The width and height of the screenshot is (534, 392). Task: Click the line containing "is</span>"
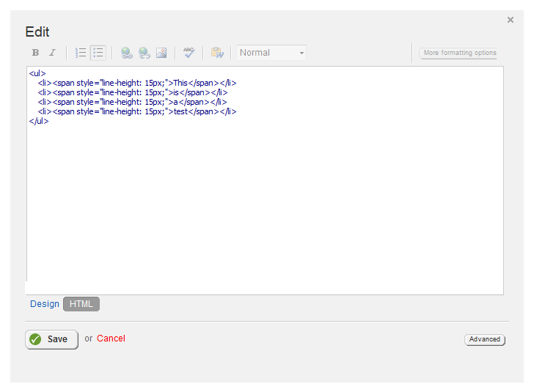pos(133,92)
